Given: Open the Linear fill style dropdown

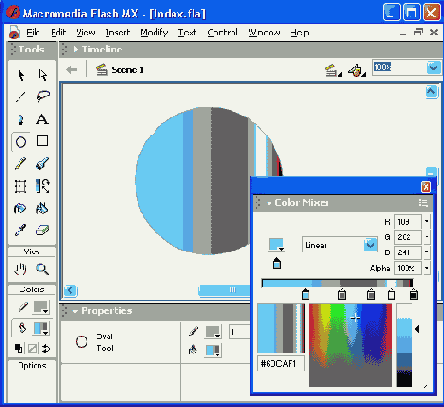Looking at the screenshot, I should coord(370,245).
